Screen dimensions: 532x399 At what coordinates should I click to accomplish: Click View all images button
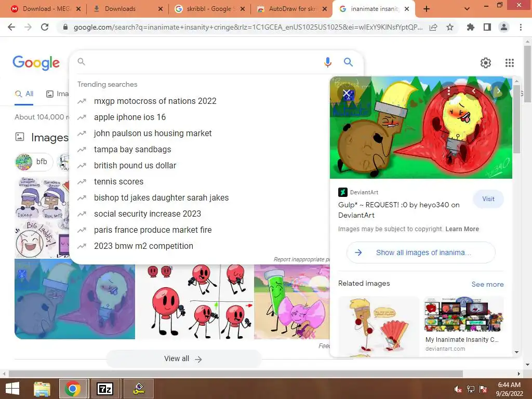coord(183,358)
